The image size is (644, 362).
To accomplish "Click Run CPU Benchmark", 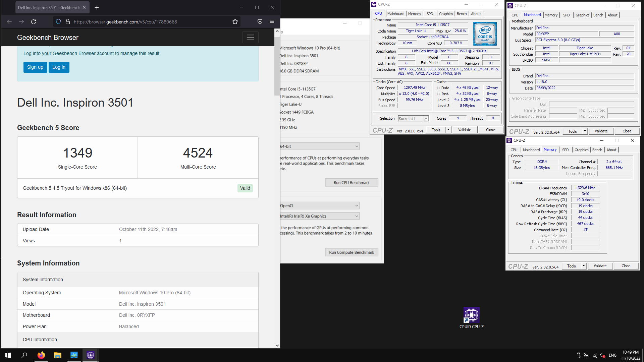I will [x=352, y=183].
